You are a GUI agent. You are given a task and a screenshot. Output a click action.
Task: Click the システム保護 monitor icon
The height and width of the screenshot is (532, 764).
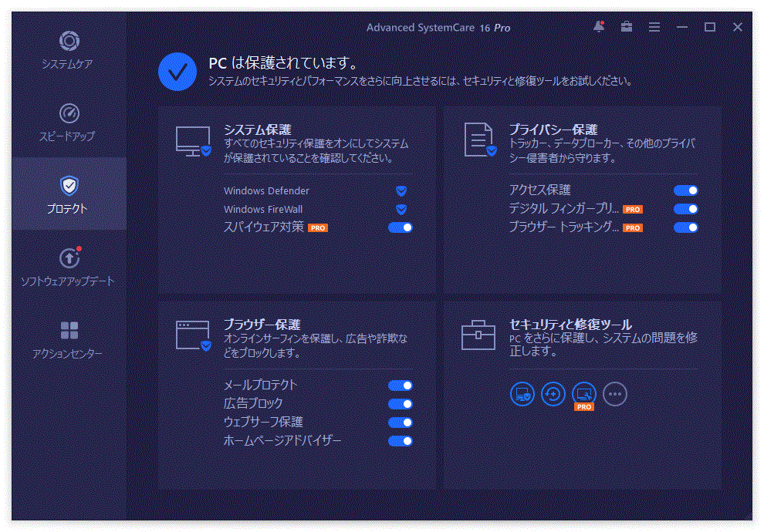tap(194, 141)
